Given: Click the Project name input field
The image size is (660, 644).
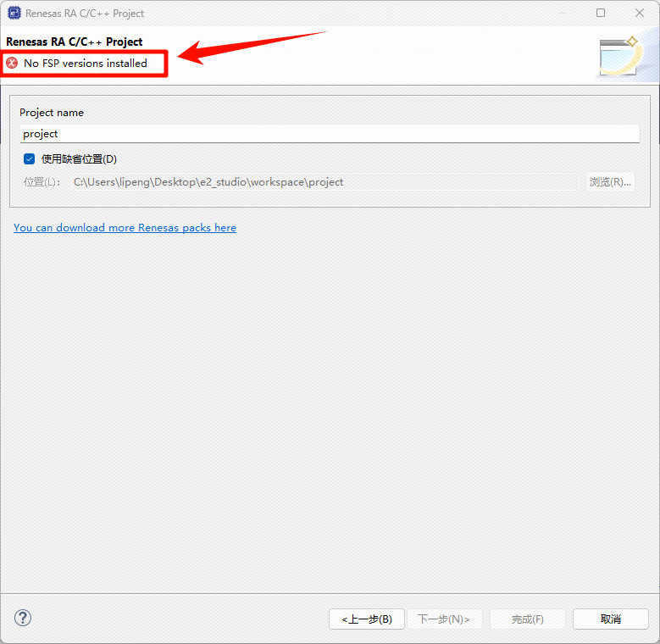Looking at the screenshot, I should (x=330, y=134).
